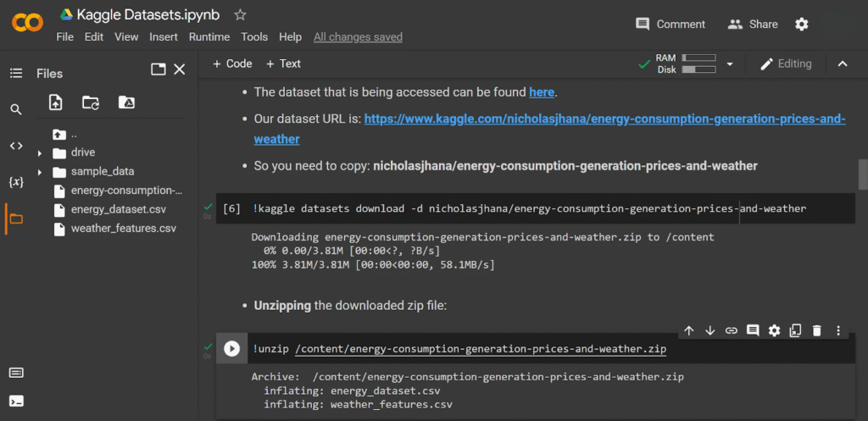Refresh the file browser listing
This screenshot has width=868, height=421.
91,102
